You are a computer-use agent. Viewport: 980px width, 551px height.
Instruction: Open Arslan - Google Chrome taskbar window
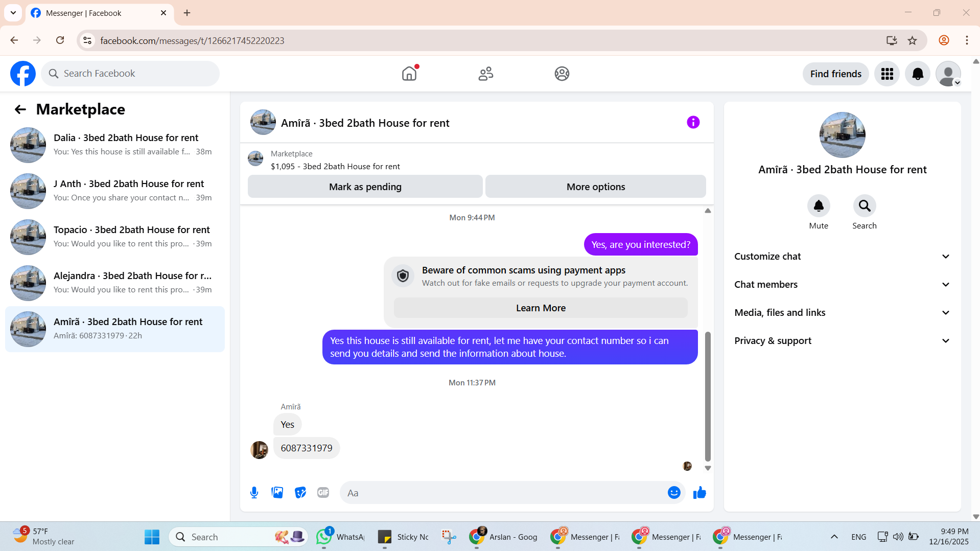[x=504, y=537]
